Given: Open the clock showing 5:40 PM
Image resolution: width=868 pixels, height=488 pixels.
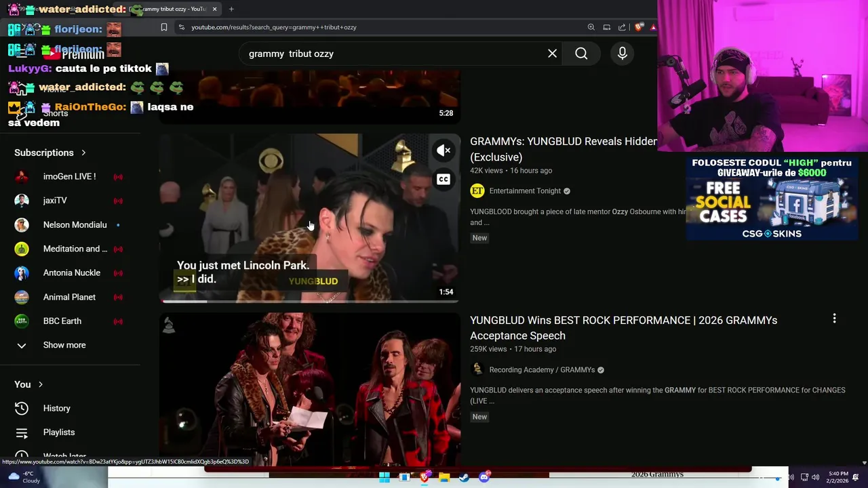Looking at the screenshot, I should (838, 477).
